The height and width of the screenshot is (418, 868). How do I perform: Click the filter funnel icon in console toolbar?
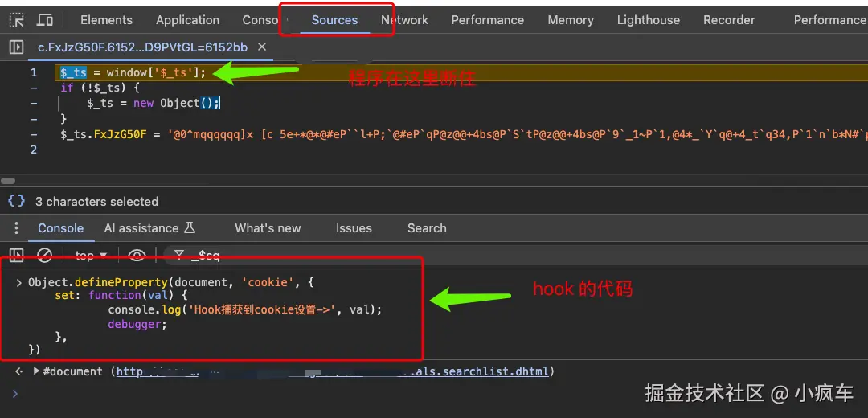tap(178, 256)
